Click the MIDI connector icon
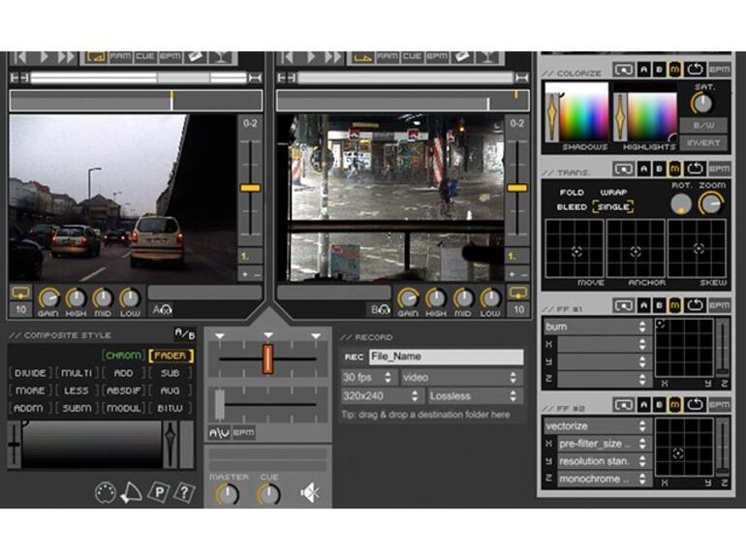 106,492
